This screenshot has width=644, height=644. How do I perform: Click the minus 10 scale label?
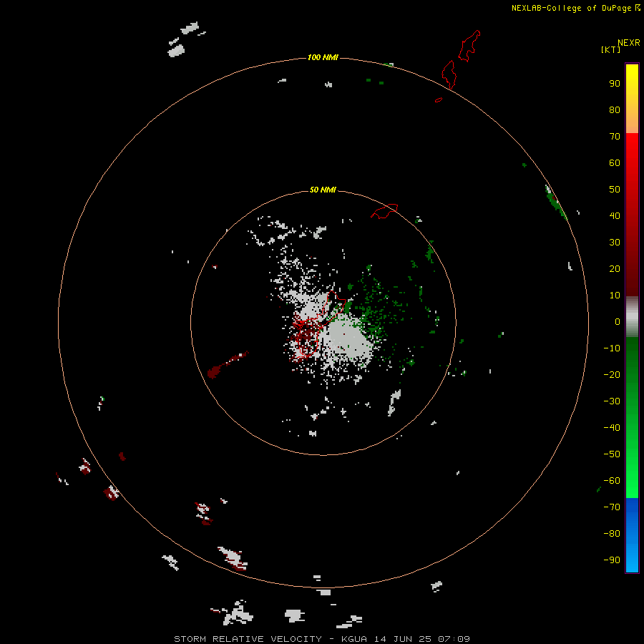click(x=612, y=348)
